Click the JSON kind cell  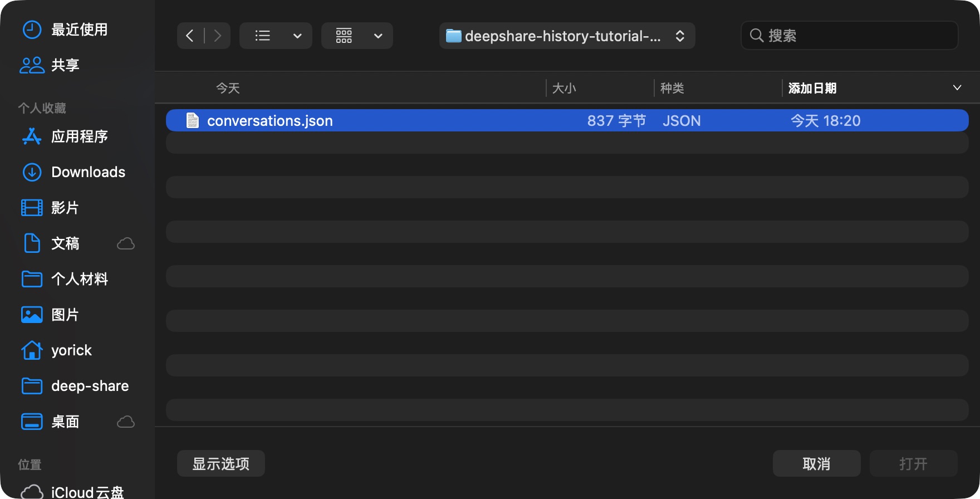682,120
